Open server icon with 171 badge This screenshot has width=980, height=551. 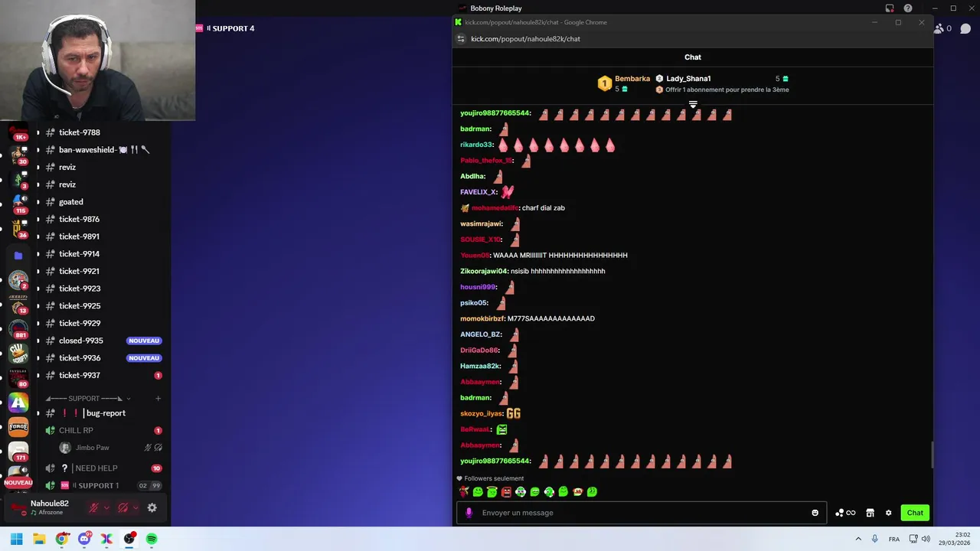tap(18, 452)
